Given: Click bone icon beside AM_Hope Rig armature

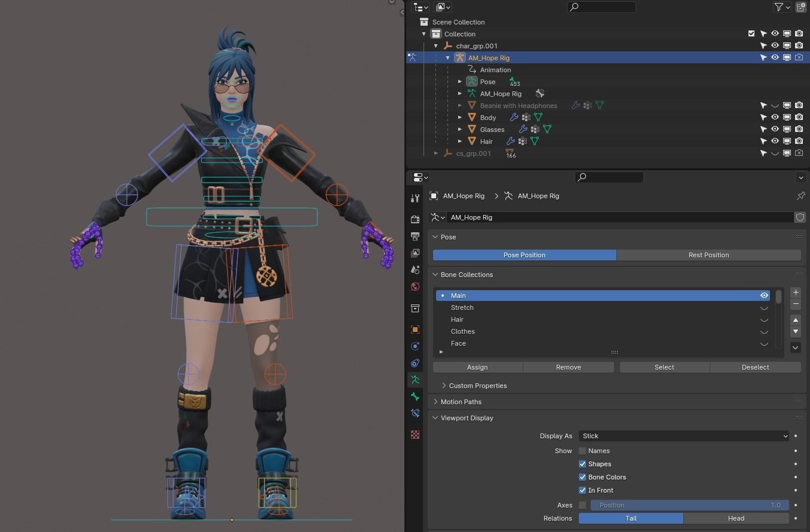Looking at the screenshot, I should [540, 94].
